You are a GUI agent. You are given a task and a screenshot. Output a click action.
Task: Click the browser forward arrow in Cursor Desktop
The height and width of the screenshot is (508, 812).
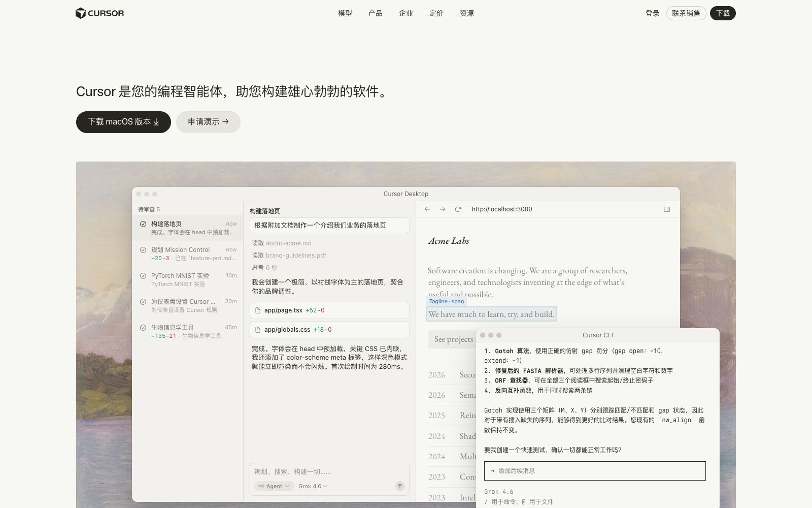tap(443, 209)
